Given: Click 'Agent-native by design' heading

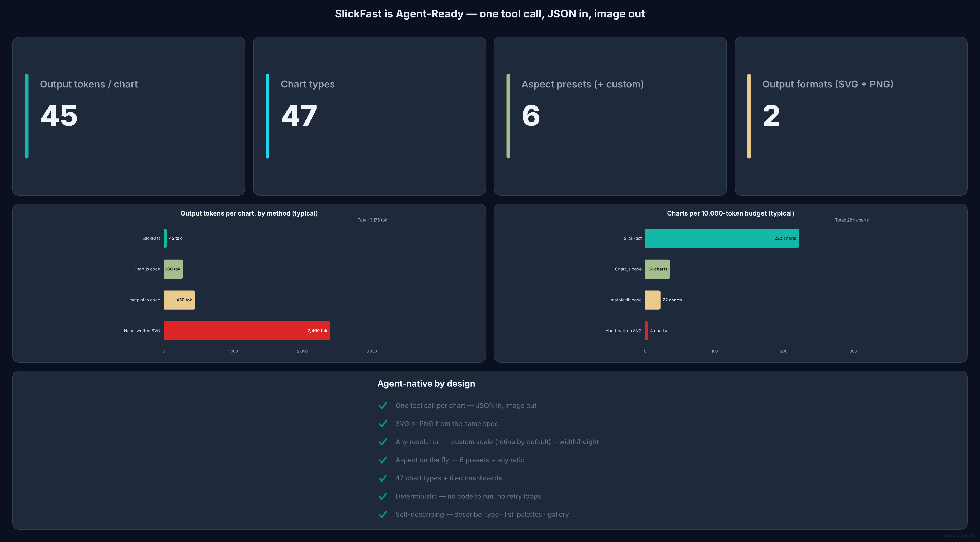Looking at the screenshot, I should [x=426, y=384].
